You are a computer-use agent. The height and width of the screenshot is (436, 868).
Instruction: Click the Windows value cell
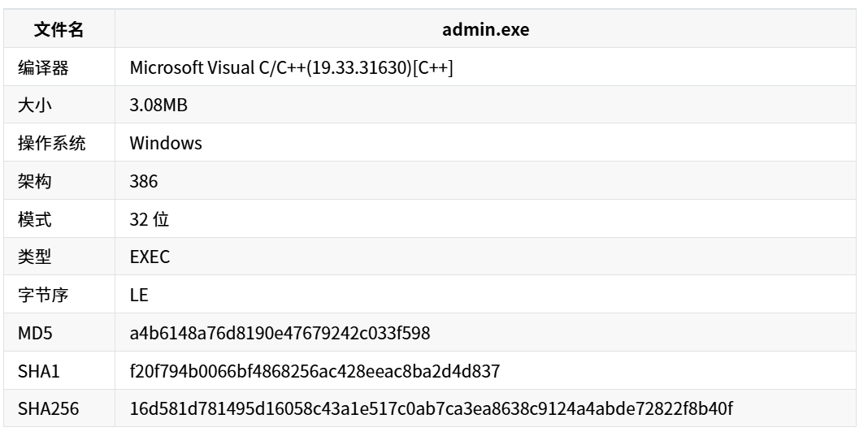click(166, 144)
